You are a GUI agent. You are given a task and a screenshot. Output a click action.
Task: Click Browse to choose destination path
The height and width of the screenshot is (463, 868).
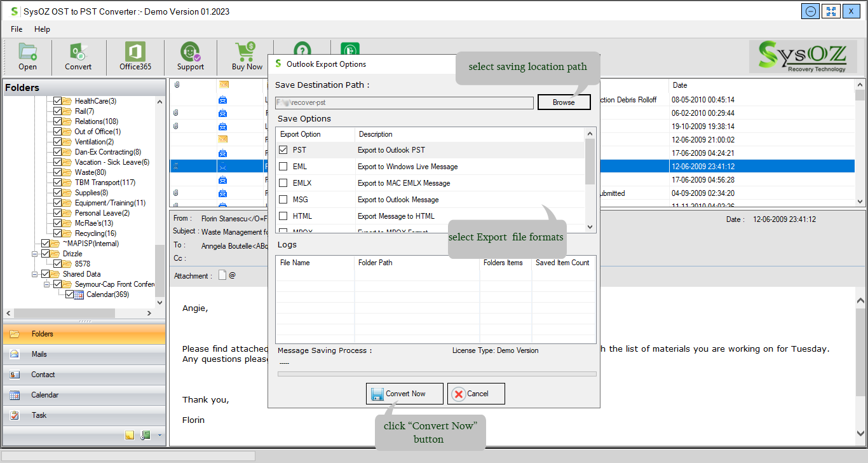point(564,102)
